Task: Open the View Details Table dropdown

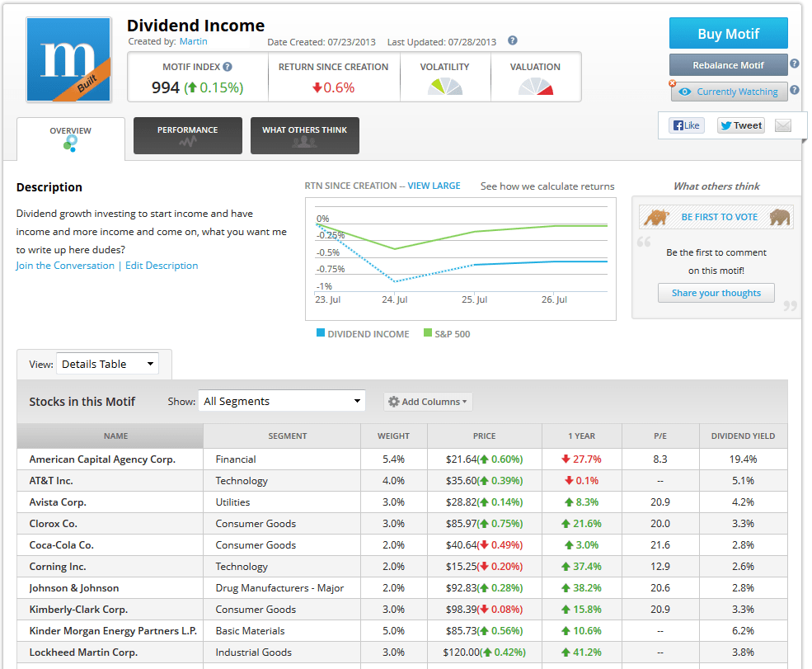Action: pyautogui.click(x=107, y=364)
